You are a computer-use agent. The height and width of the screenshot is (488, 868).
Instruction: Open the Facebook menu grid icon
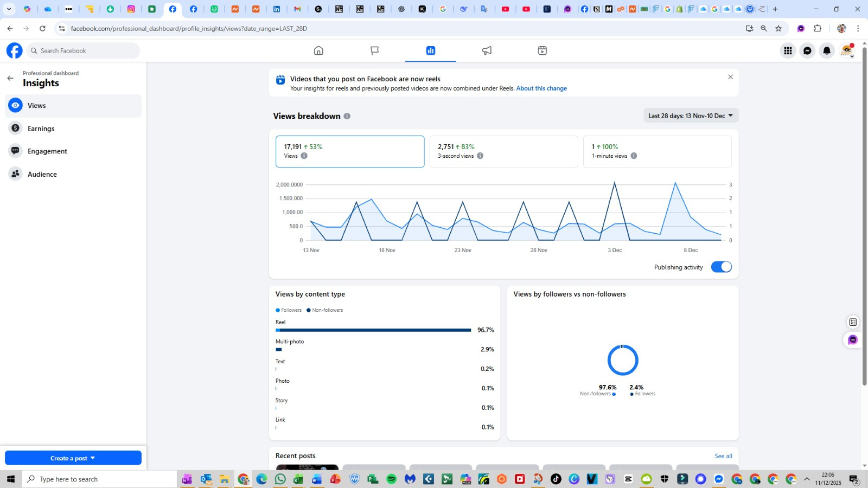click(x=788, y=50)
